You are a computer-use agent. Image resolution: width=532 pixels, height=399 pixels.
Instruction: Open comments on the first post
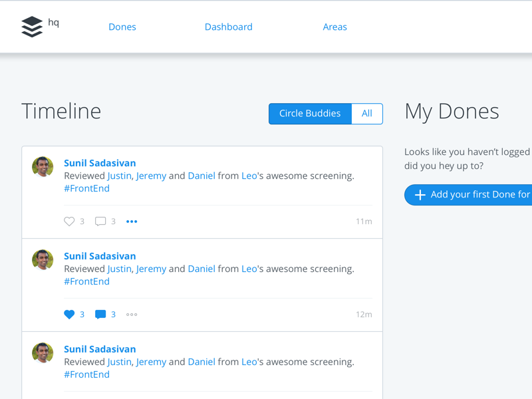tap(100, 221)
